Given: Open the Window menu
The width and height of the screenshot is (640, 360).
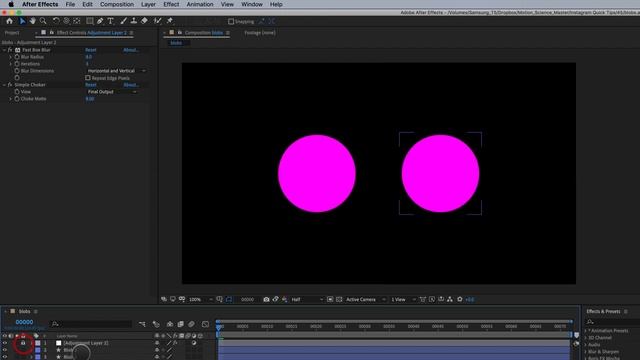Looking at the screenshot, I should pyautogui.click(x=251, y=4).
